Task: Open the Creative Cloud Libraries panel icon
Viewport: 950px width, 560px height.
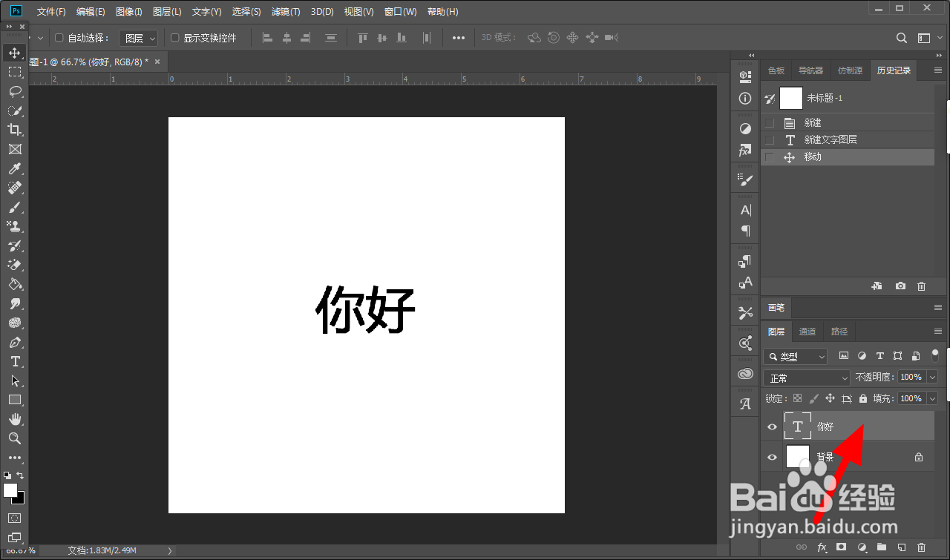Action: (746, 374)
